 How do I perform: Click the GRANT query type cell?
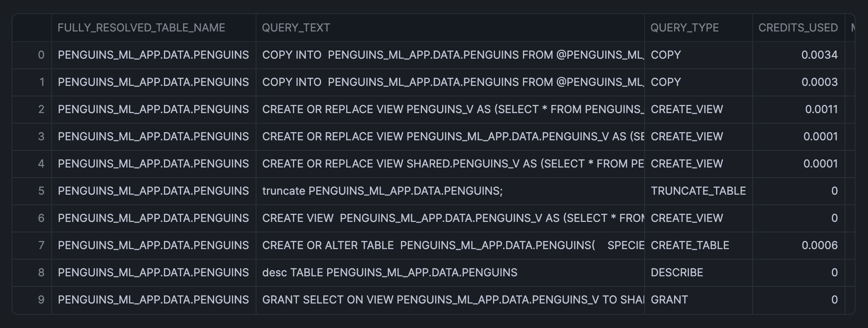tap(669, 300)
